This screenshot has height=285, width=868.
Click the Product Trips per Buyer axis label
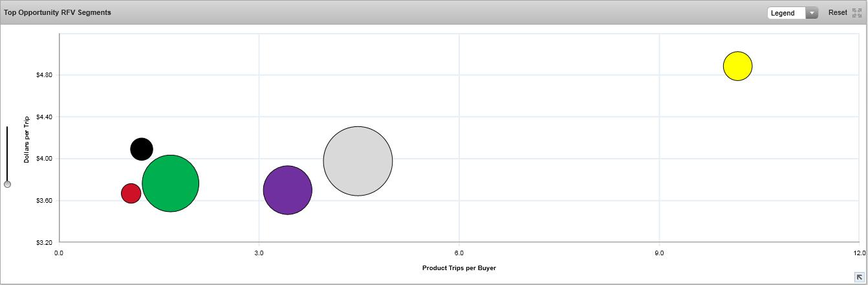(459, 268)
